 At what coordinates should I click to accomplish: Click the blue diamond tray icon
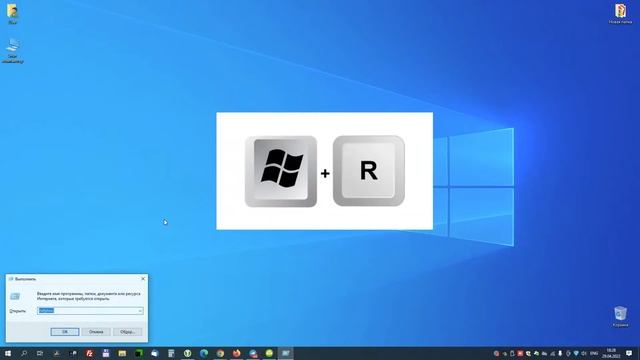(x=576, y=353)
